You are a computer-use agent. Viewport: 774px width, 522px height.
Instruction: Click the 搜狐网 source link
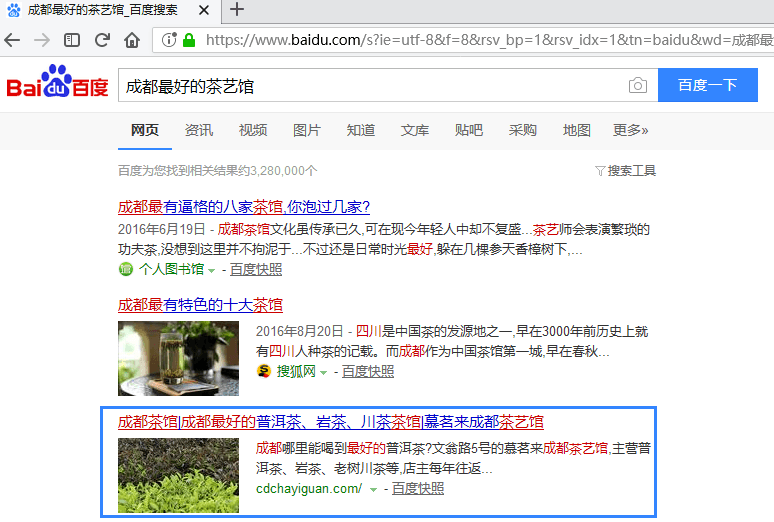click(296, 371)
